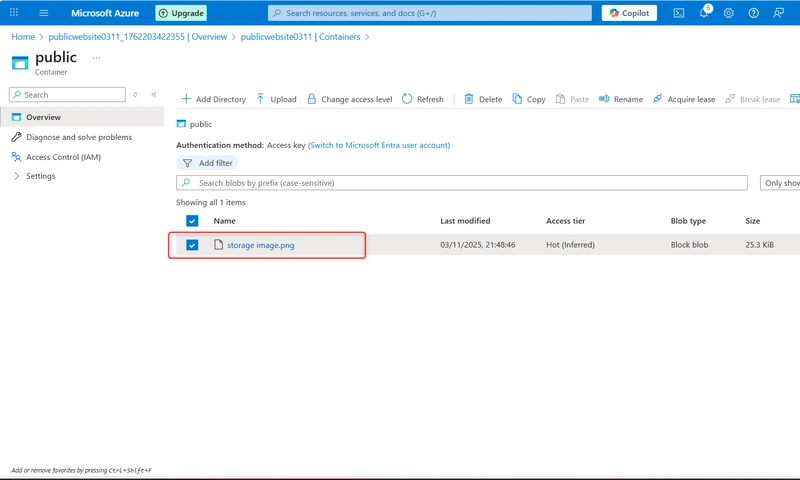Click the Add filter button
The image size is (800, 480).
click(207, 163)
